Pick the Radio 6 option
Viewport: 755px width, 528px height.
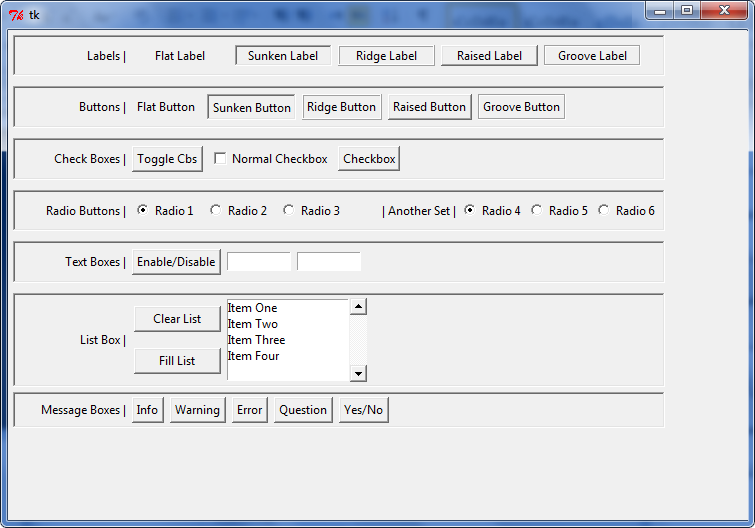[x=604, y=210]
